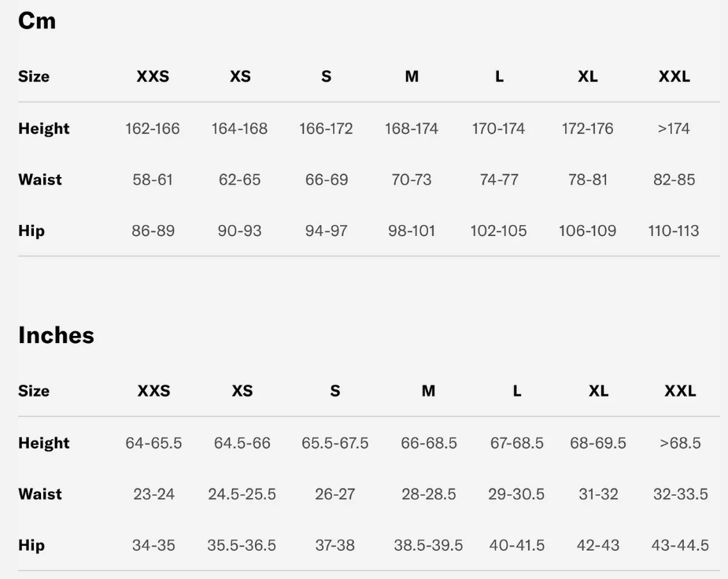This screenshot has height=579, width=728.
Task: Click the M column header in Cm table
Action: pyautogui.click(x=412, y=77)
